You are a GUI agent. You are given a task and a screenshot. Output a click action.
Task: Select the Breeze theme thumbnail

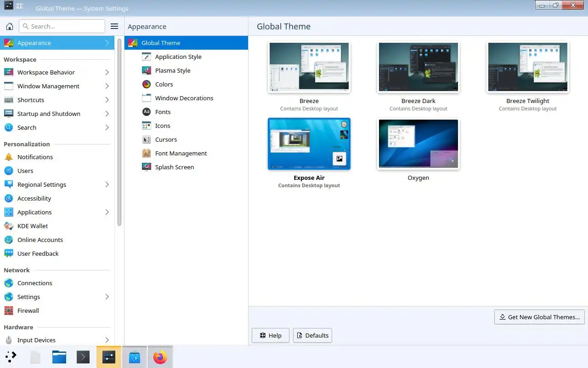(309, 67)
